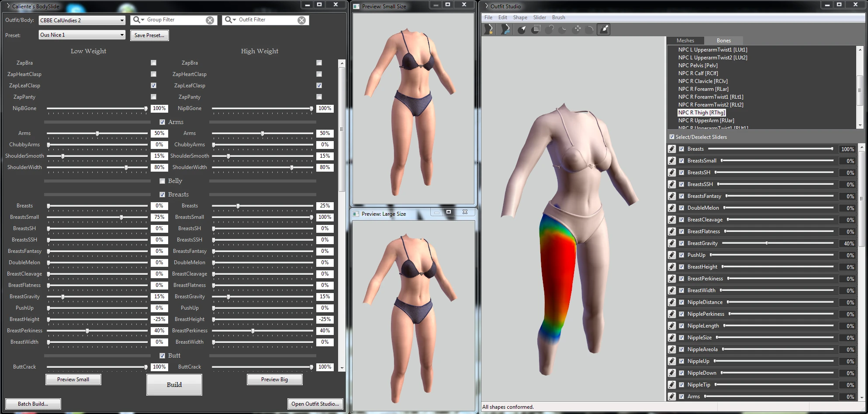This screenshot has width=868, height=414.
Task: Open the Outfit/Body dropdown showing CBBE CalUndies 2
Action: coord(82,20)
